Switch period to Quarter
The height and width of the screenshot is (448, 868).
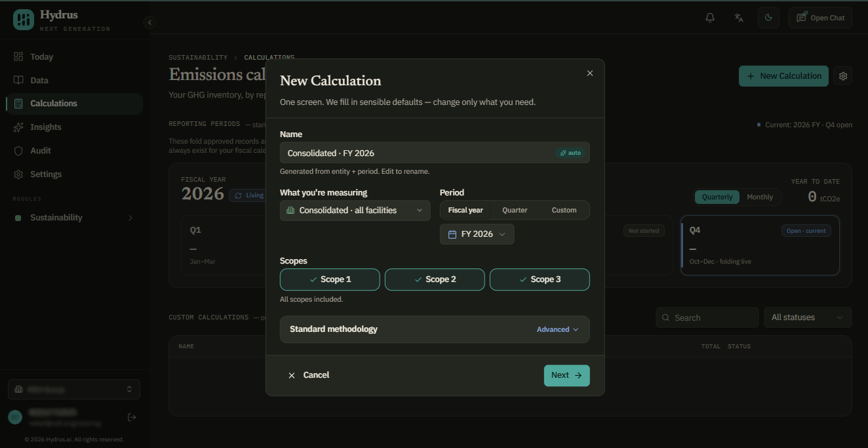[x=515, y=211]
